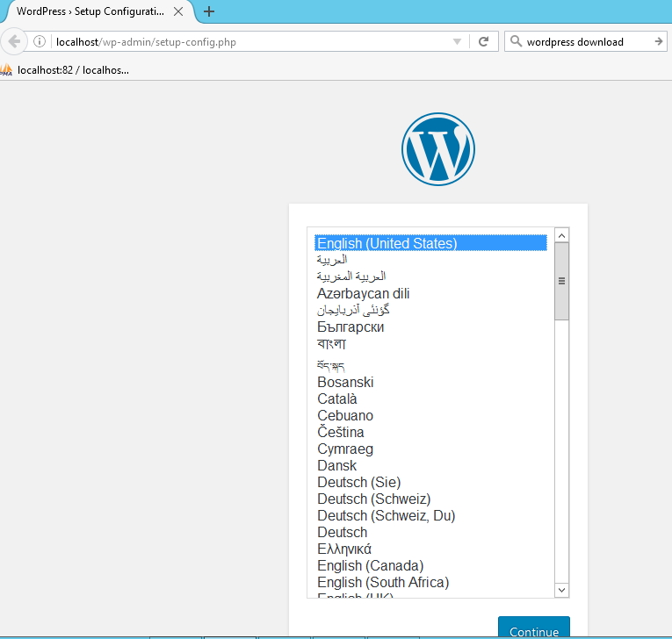Click the WordPress logo
The image size is (672, 639).
point(438,149)
